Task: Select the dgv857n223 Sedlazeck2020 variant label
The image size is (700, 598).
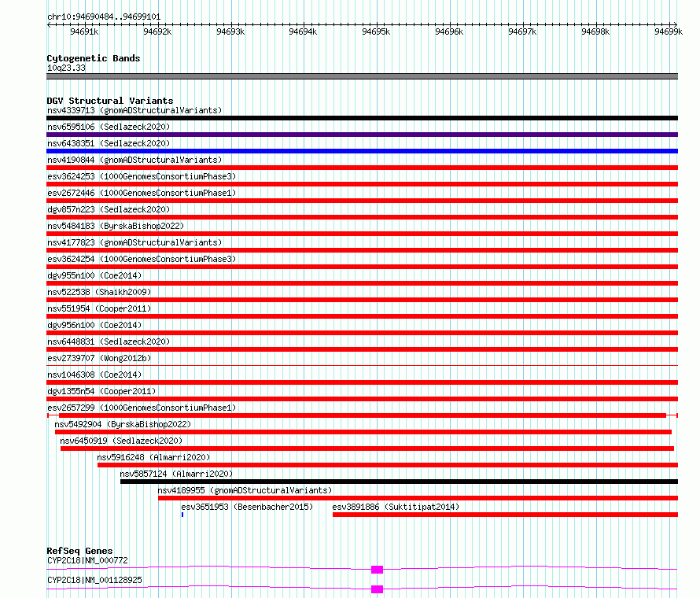Action: pyautogui.click(x=109, y=209)
